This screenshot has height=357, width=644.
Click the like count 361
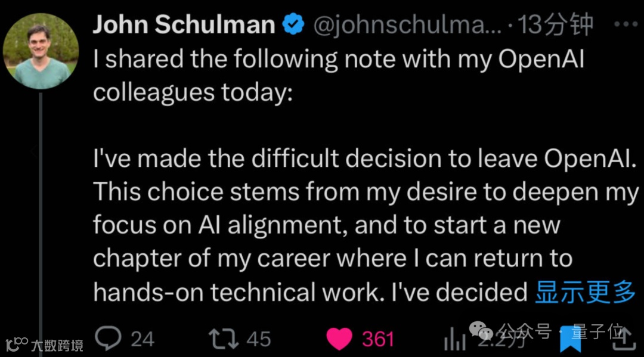coord(378,339)
